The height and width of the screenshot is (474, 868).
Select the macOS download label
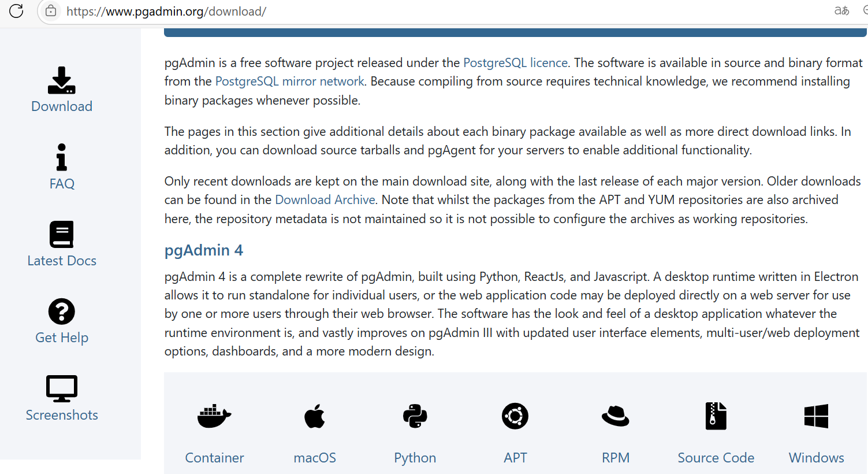[x=315, y=458]
